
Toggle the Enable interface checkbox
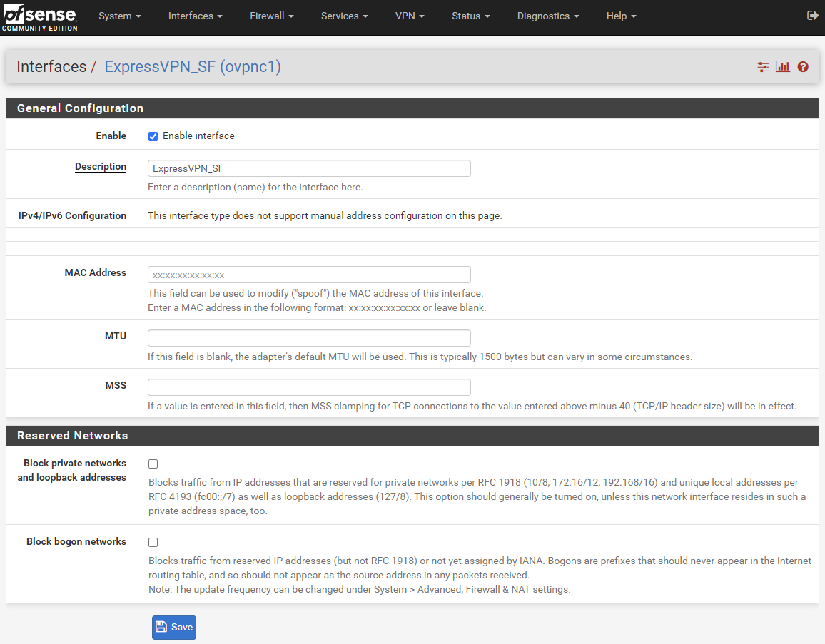(153, 137)
